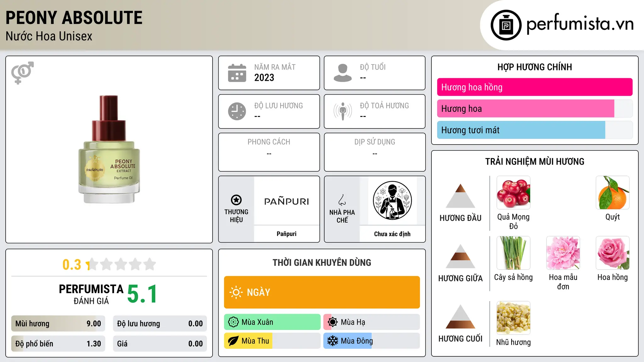The width and height of the screenshot is (644, 362).
Task: Click the DỊP SỬ DỤNG card
Action: click(x=375, y=152)
